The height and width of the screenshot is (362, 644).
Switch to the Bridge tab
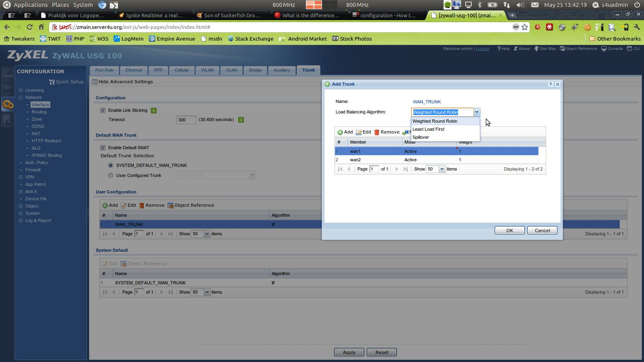tap(255, 70)
